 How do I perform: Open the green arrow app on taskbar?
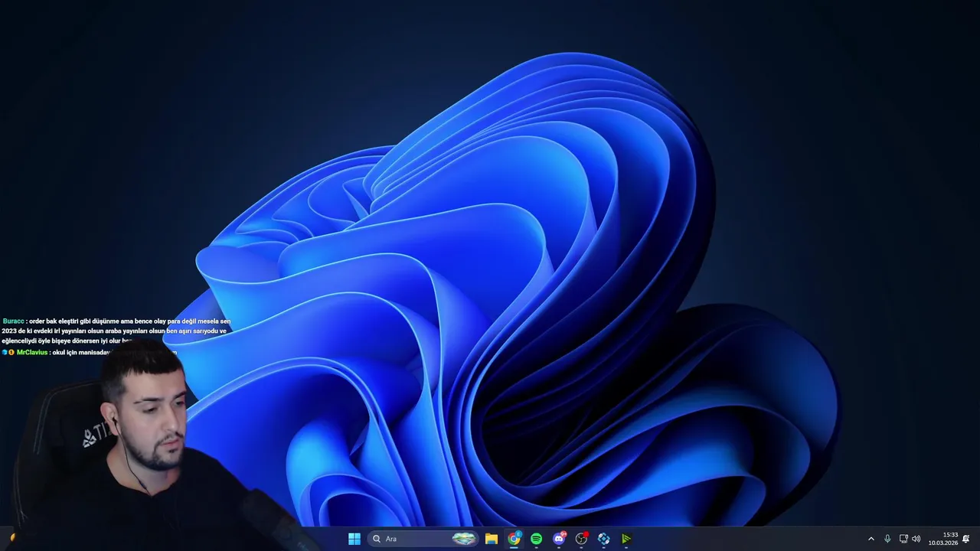(x=626, y=539)
